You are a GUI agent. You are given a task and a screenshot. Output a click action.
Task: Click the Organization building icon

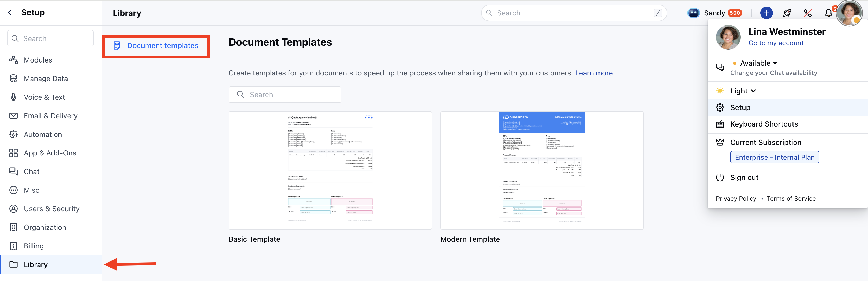point(13,227)
